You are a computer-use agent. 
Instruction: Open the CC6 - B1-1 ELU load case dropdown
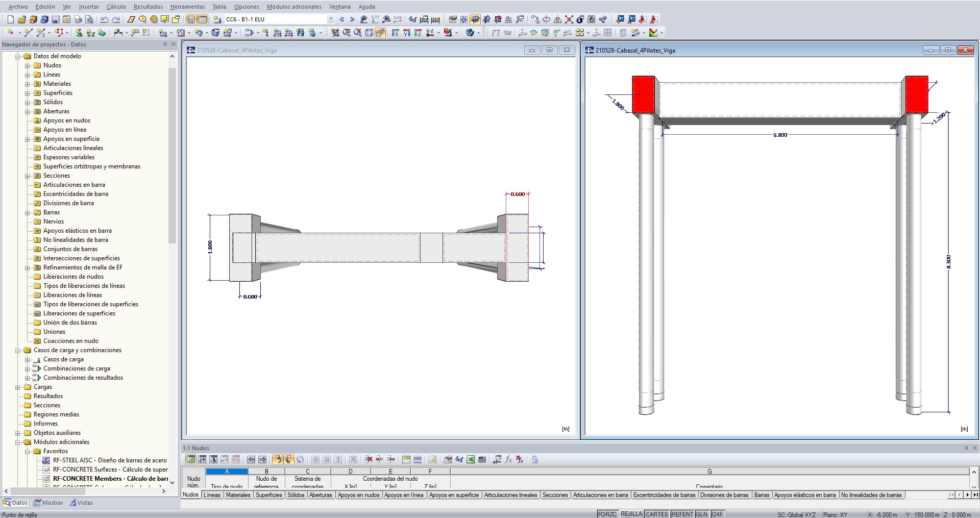point(331,19)
